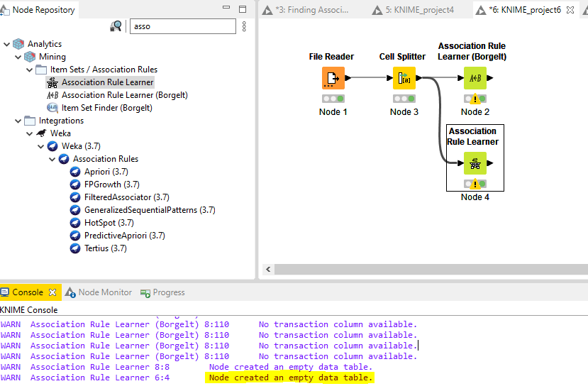Collapse the Weka tree node
The height and width of the screenshot is (391, 588).
click(29, 133)
